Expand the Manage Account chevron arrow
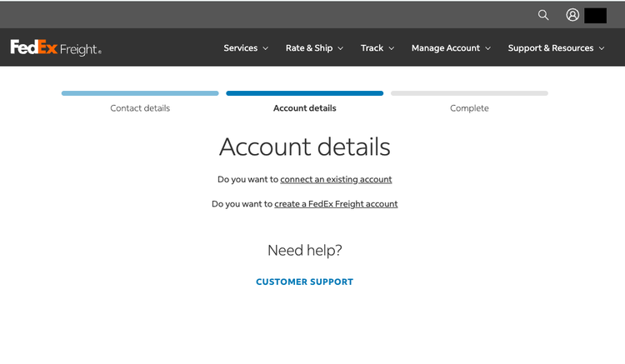 coord(487,48)
